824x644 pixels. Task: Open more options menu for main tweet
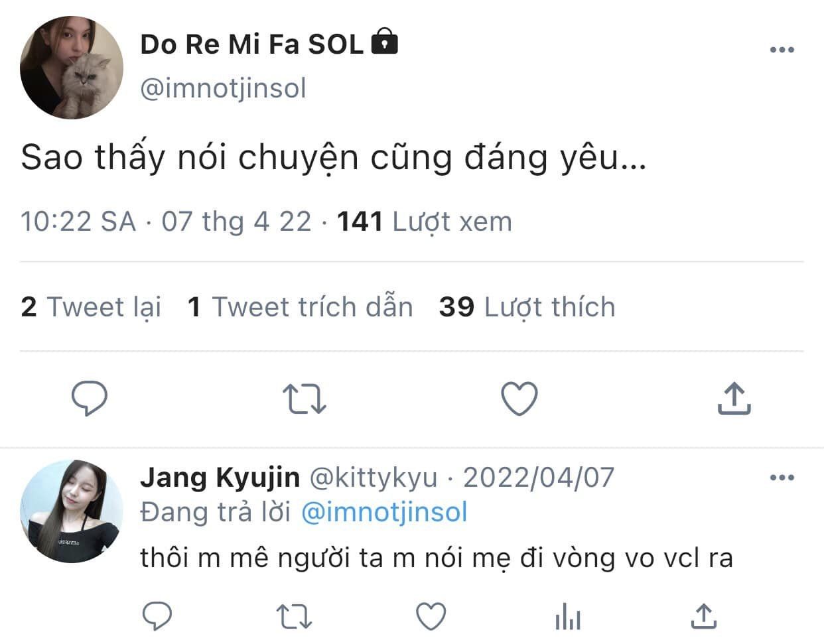782,50
